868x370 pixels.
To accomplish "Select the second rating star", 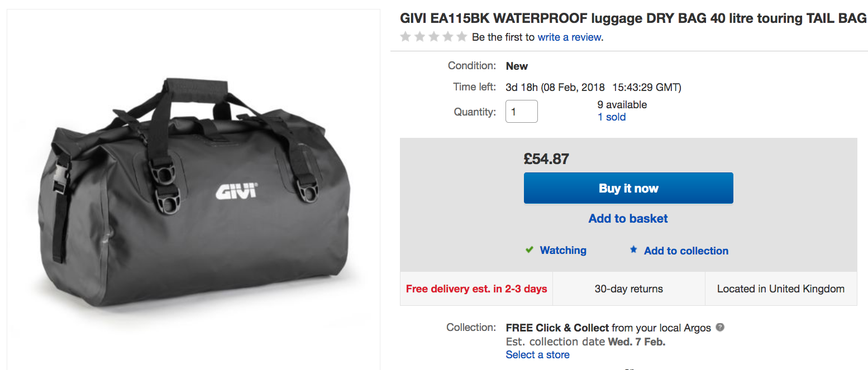I will pyautogui.click(x=419, y=37).
